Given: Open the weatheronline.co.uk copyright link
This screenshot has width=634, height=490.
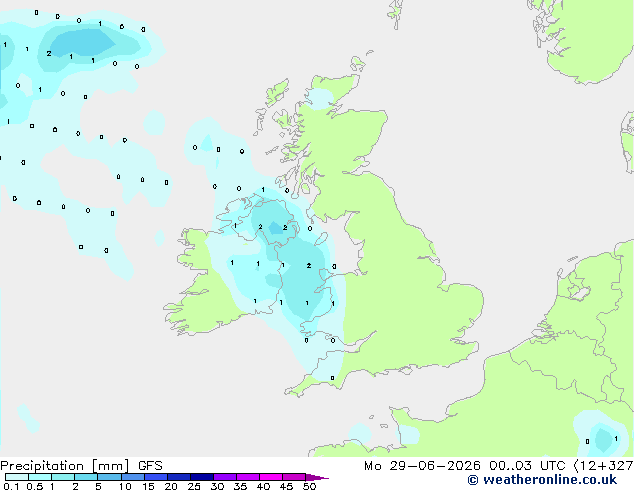Looking at the screenshot, I should click(x=542, y=480).
